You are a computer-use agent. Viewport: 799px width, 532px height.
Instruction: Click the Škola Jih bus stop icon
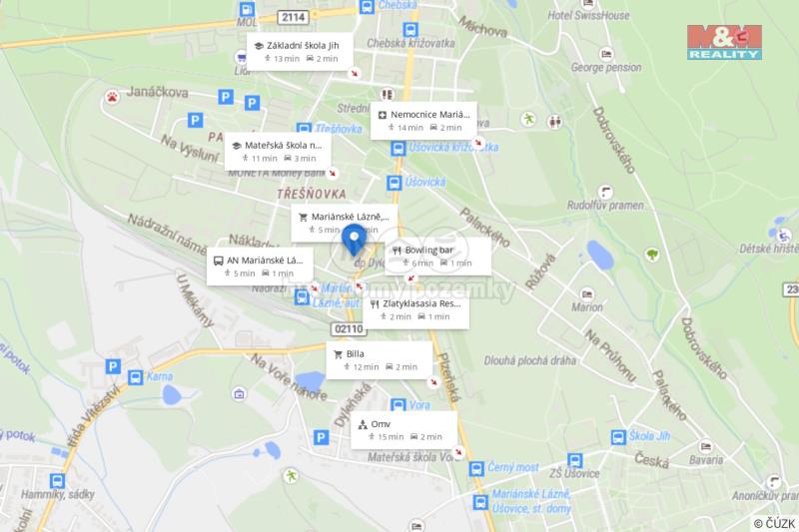click(x=618, y=437)
